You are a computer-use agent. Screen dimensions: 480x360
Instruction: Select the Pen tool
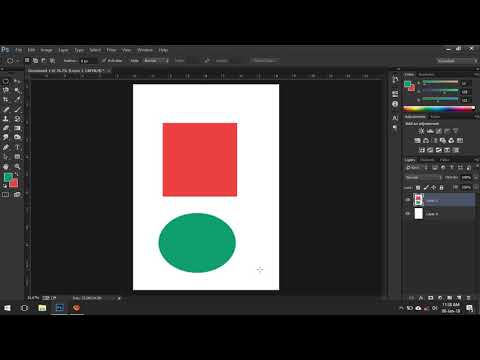(x=6, y=147)
